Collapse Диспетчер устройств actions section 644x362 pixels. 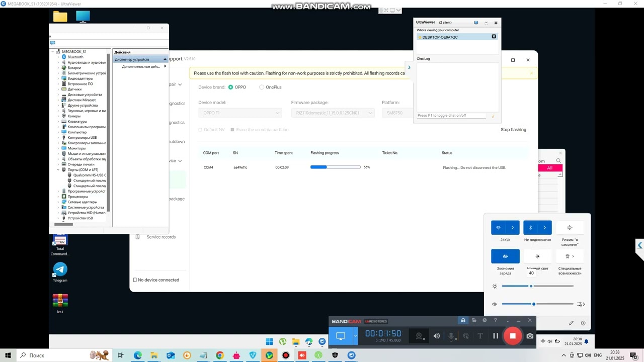coord(165,59)
